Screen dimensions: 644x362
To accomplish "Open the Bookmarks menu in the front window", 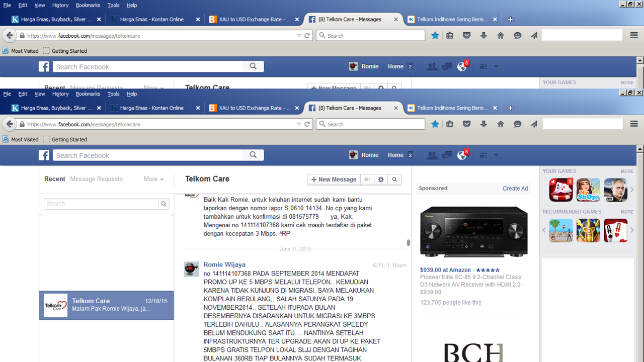I will (88, 94).
